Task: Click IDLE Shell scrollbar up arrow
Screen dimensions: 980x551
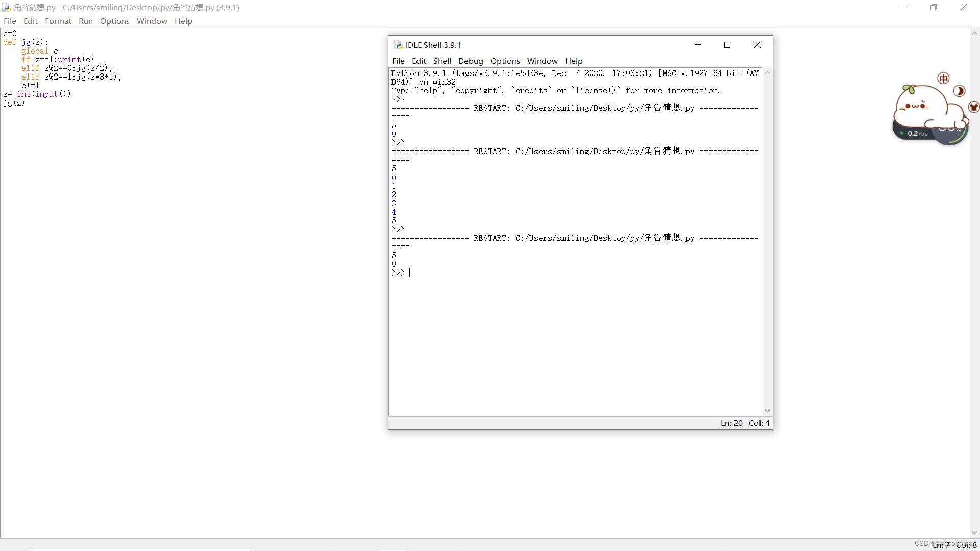Action: click(x=767, y=73)
